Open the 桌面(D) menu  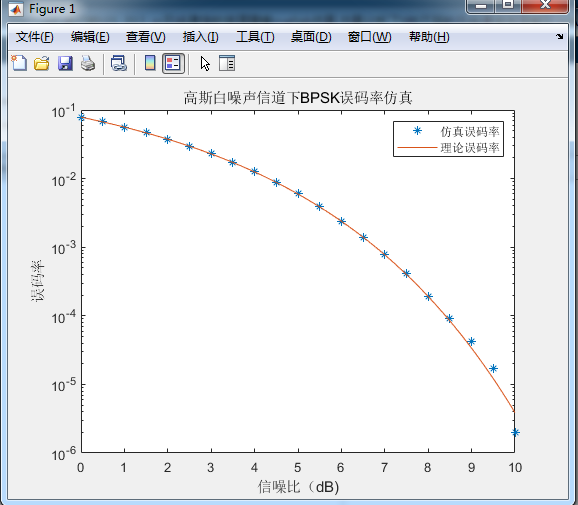pyautogui.click(x=311, y=37)
